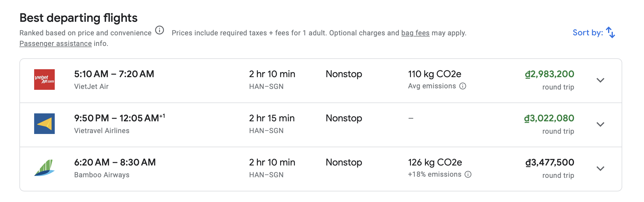The height and width of the screenshot is (202, 644).
Task: Select the 5:10 AM – 7:20 AM flight
Action: (x=114, y=74)
